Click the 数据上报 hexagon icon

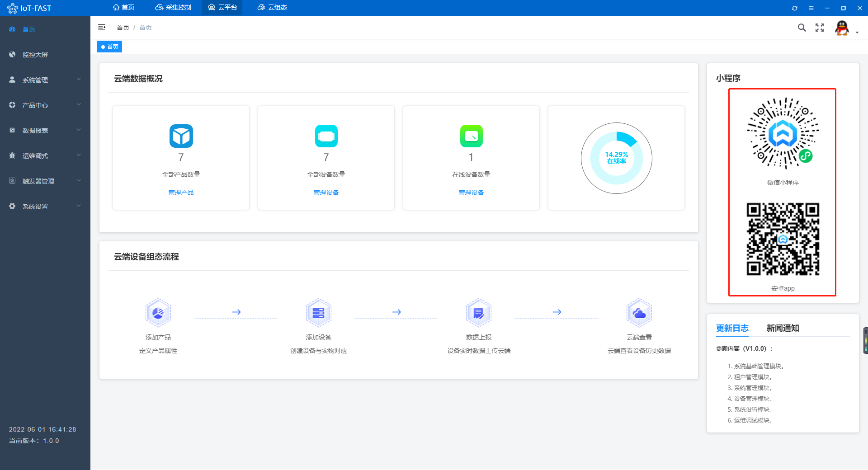pos(479,313)
